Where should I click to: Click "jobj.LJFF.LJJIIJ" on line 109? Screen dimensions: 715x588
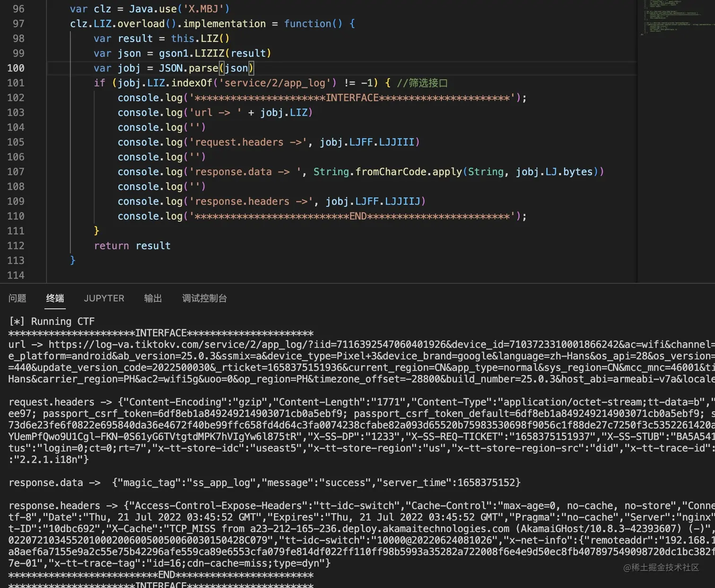click(x=373, y=201)
